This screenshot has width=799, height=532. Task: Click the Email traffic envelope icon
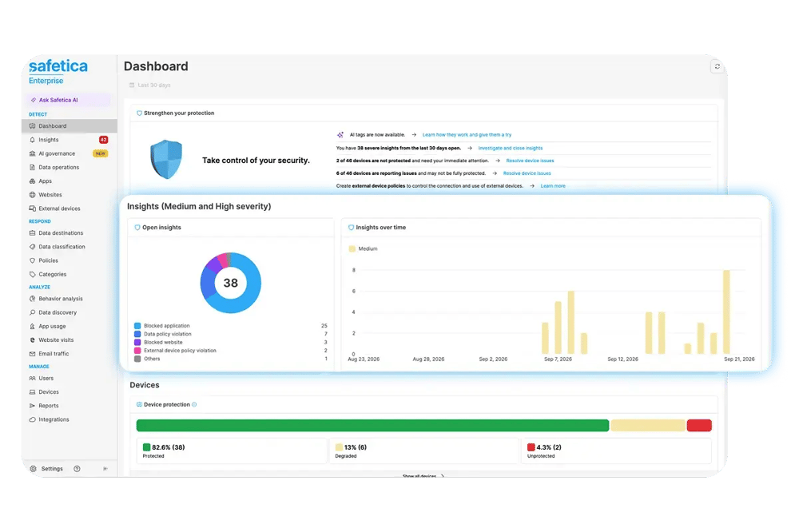[x=33, y=354]
